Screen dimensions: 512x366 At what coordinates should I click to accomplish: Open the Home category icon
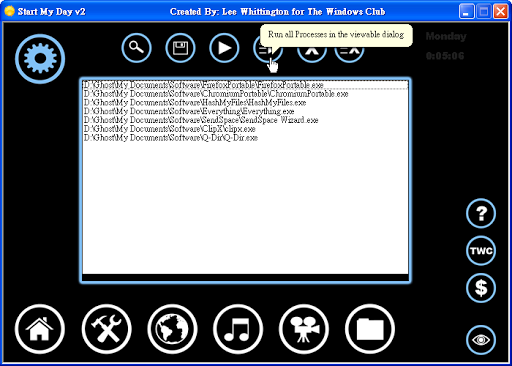[x=40, y=329]
